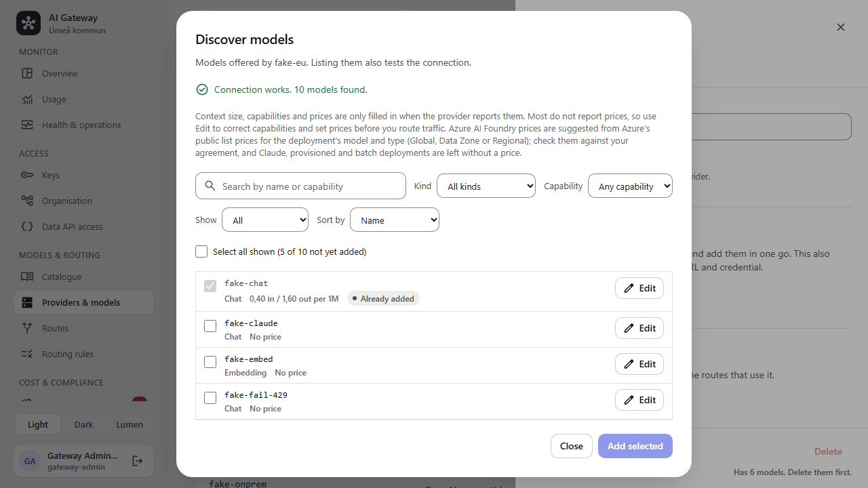Image resolution: width=868 pixels, height=488 pixels.
Task: Focus the search by name field
Action: pos(300,186)
